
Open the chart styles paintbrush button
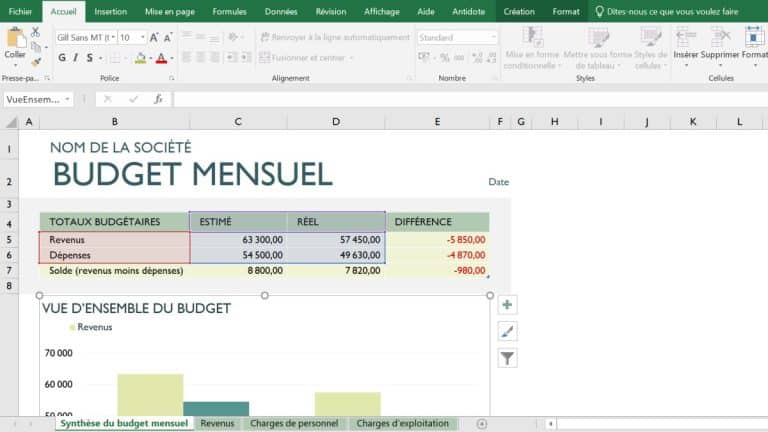pyautogui.click(x=507, y=331)
